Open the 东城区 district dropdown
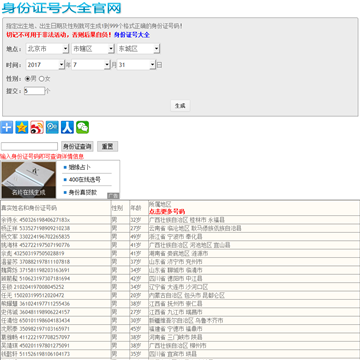This screenshot has height=360, width=360. point(138,49)
